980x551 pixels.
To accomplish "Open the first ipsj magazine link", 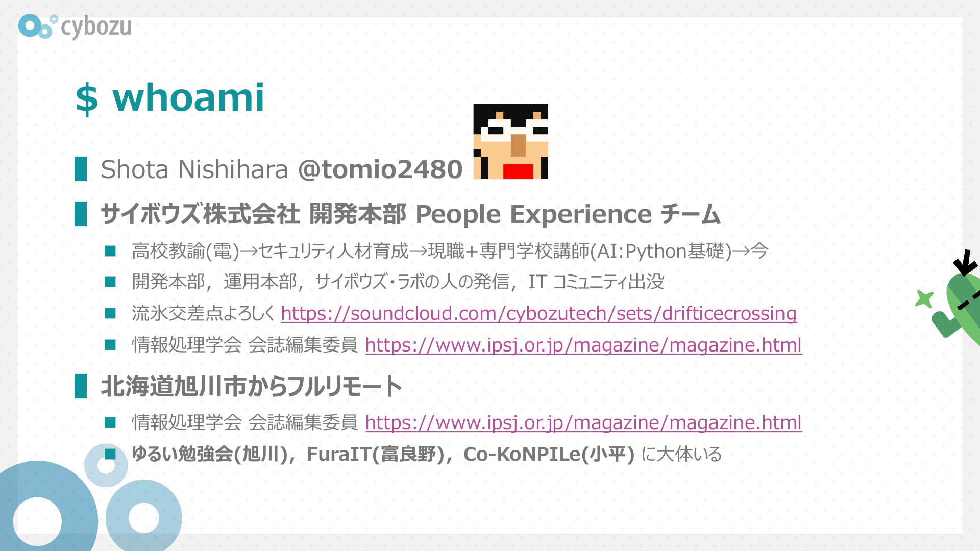I will [583, 345].
